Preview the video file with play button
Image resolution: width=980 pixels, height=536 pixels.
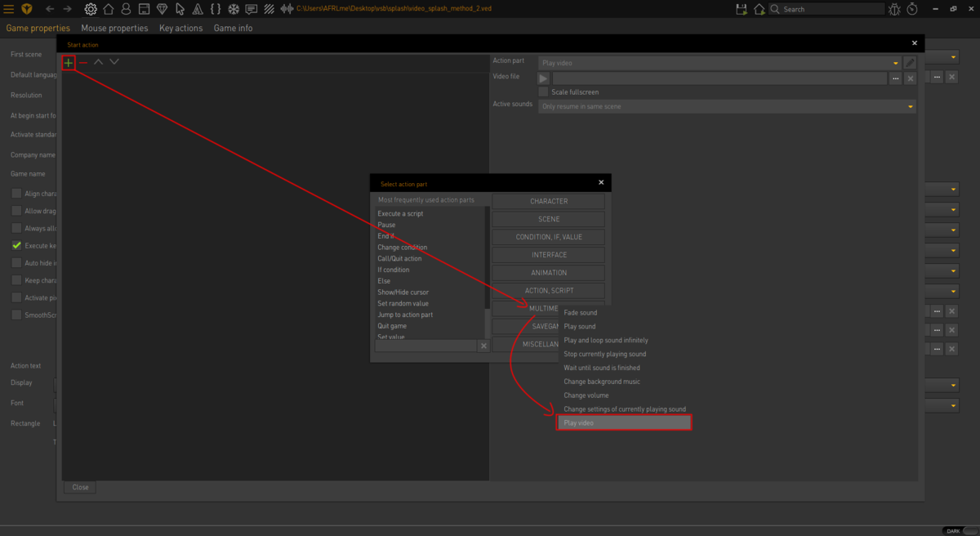tap(543, 78)
